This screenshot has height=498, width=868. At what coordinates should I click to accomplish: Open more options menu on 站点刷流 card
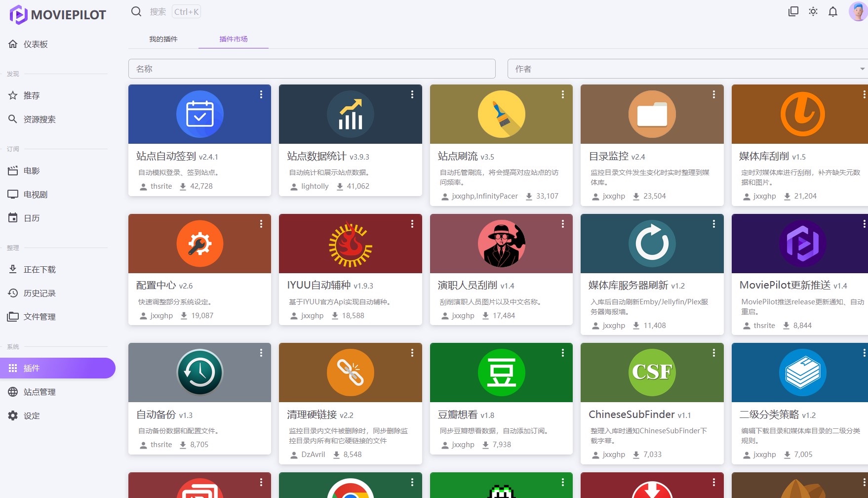(562, 94)
